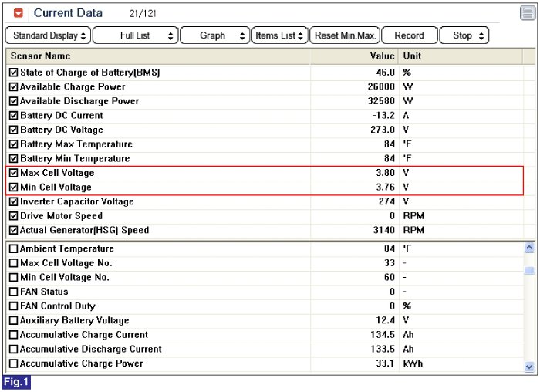The width and height of the screenshot is (540, 392).
Task: Uncheck State of Charge of Battery(BMS)
Action: (13, 73)
